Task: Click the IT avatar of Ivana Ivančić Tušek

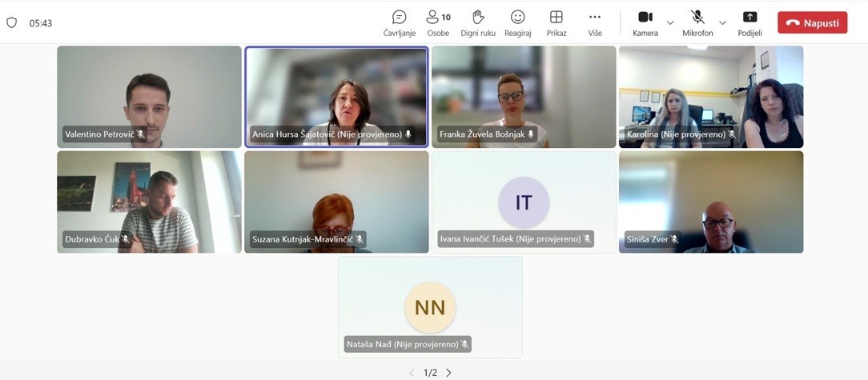Action: [524, 202]
